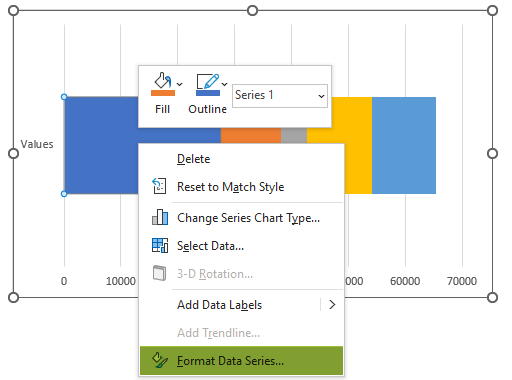Click the Select Data grid icon

(x=160, y=245)
